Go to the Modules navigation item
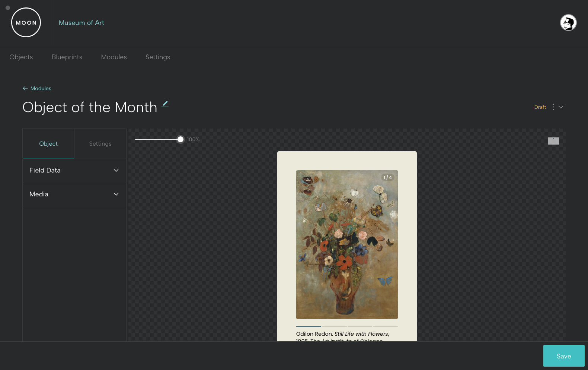 pos(114,57)
